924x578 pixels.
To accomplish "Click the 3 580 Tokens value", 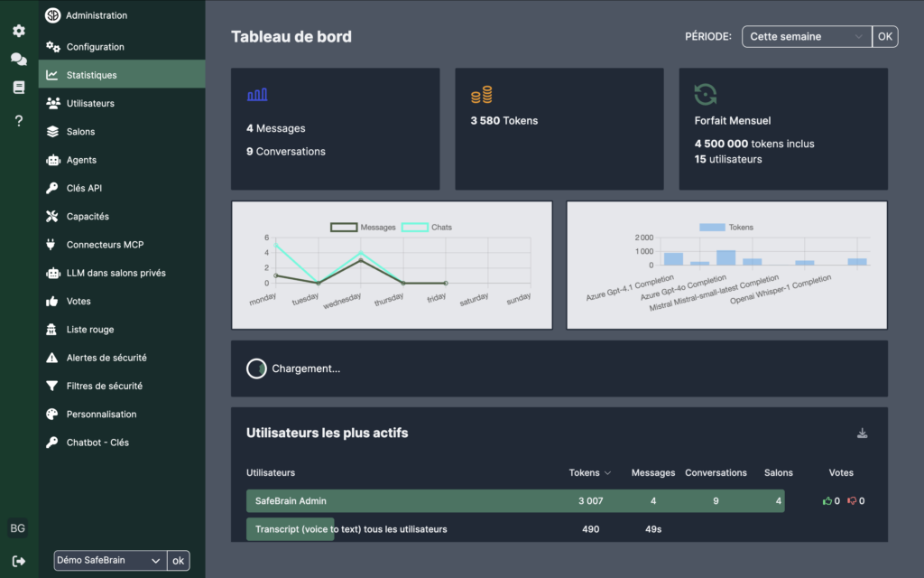I will point(504,120).
